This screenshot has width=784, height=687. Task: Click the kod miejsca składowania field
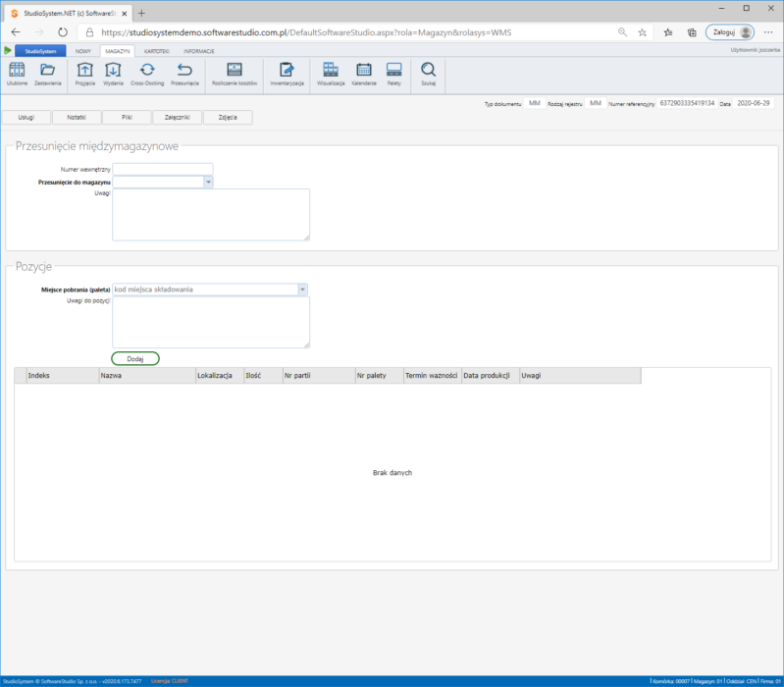click(205, 290)
